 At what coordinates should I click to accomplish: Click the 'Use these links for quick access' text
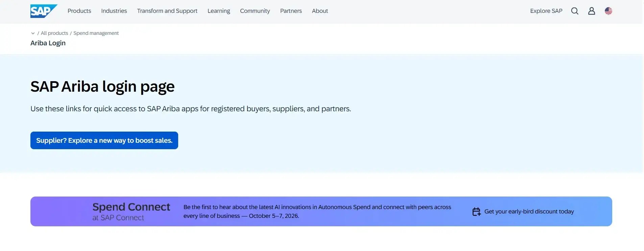(x=191, y=109)
